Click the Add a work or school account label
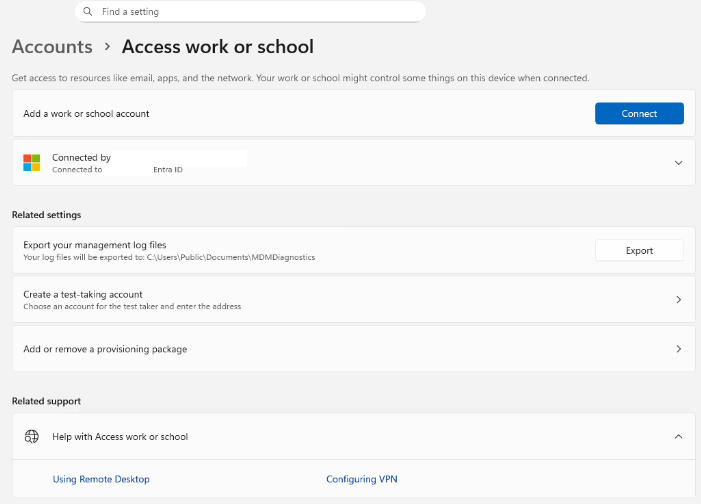The width and height of the screenshot is (701, 504). [86, 114]
